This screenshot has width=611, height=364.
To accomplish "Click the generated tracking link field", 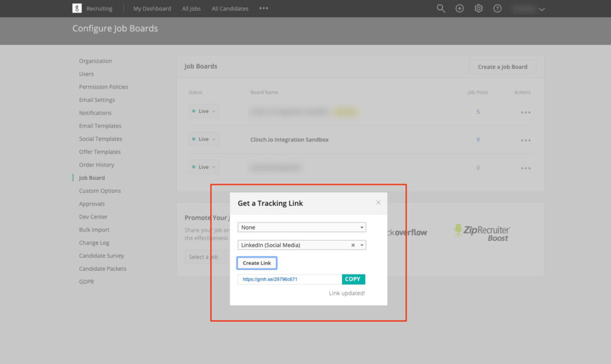I will (289, 279).
